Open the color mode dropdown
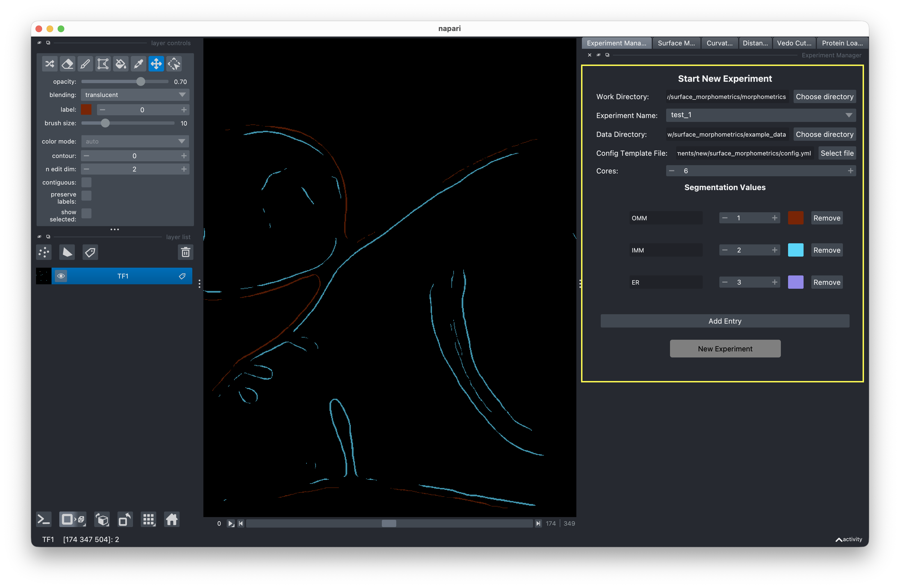900x588 pixels. [x=135, y=141]
